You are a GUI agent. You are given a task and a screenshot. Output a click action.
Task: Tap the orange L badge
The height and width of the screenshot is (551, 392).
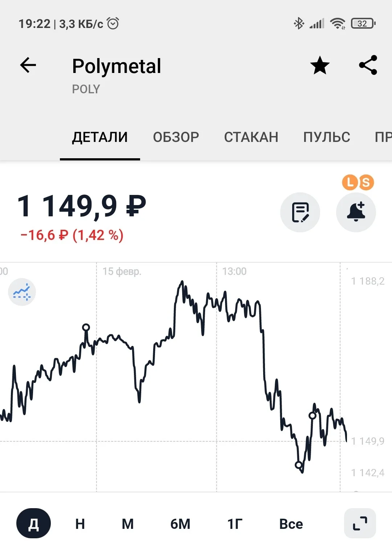pos(350,182)
